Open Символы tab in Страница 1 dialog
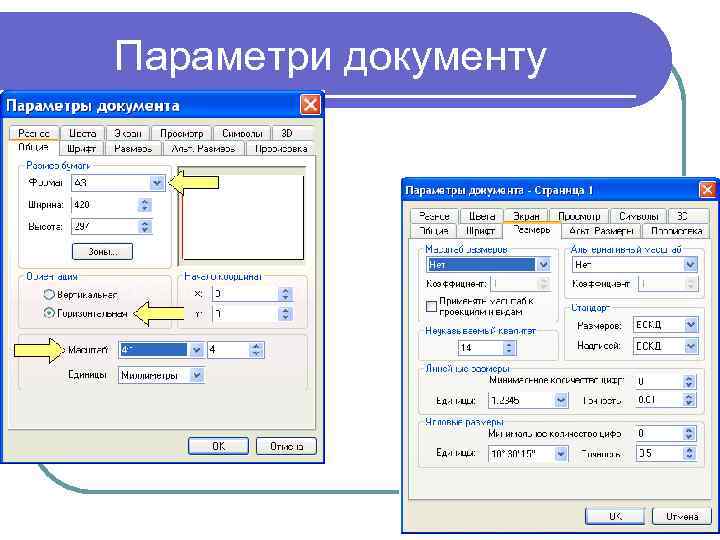720x540 pixels. (639, 216)
